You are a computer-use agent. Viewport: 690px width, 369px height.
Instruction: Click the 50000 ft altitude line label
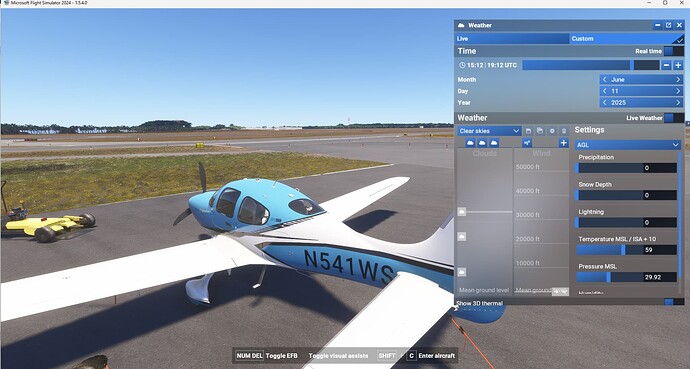click(x=527, y=167)
